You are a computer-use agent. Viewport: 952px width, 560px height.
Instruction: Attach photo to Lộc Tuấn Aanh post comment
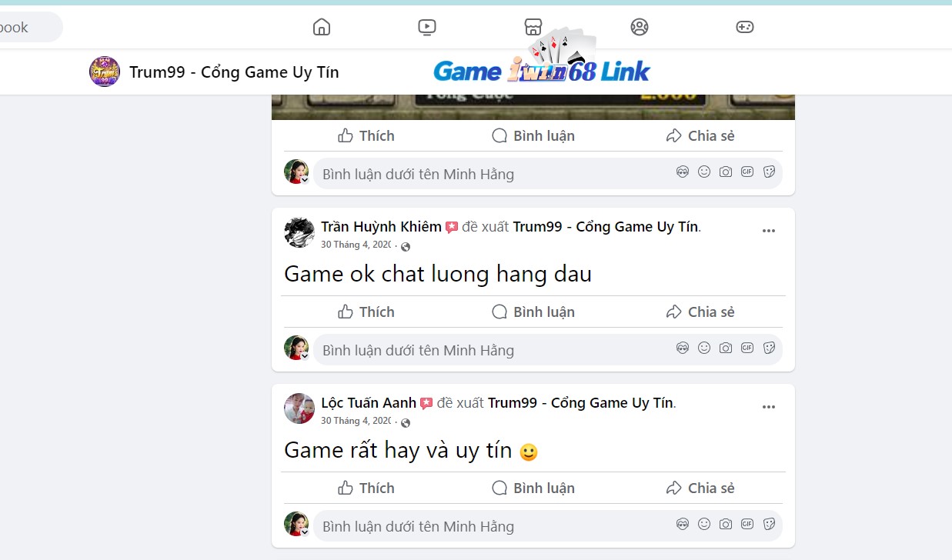726,525
